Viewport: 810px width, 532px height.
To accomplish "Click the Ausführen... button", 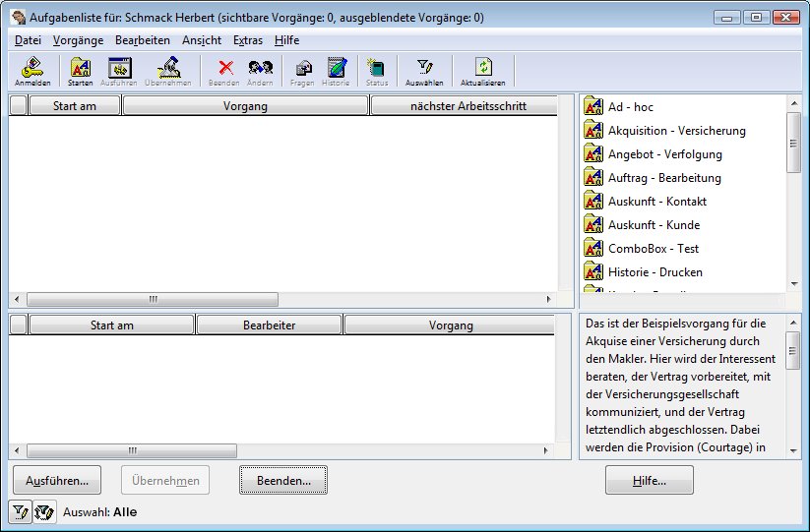I will click(57, 481).
